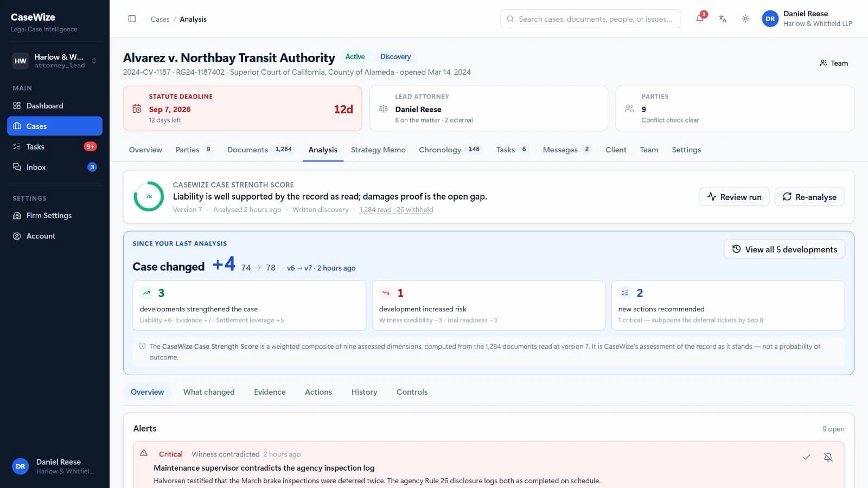Screen dimensions: 868x488
Task: Click the statute deadline calendar icon
Action: pos(137,109)
